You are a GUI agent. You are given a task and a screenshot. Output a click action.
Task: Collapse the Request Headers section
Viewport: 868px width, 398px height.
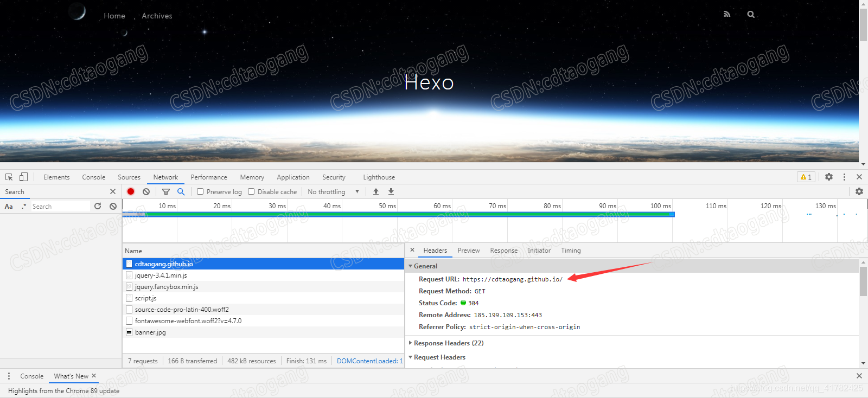point(411,357)
